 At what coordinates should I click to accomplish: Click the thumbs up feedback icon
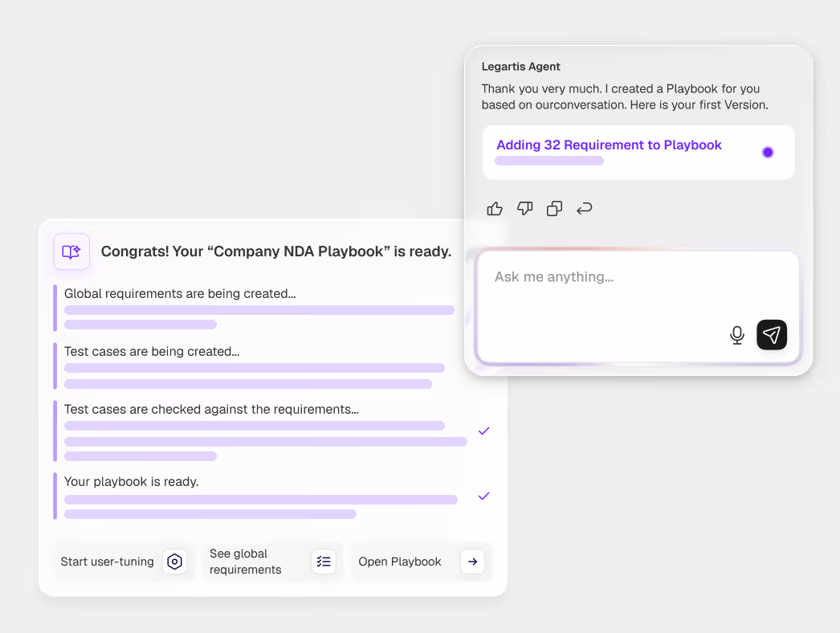pyautogui.click(x=495, y=209)
